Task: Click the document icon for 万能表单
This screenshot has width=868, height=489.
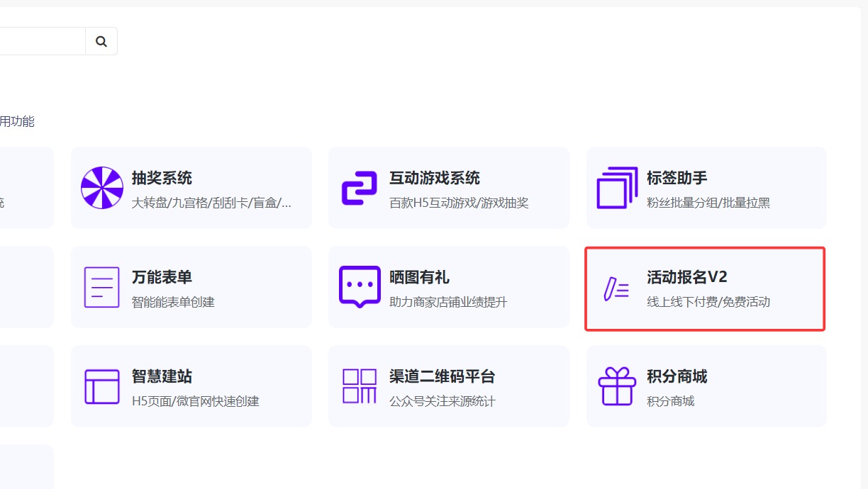Action: click(x=102, y=287)
